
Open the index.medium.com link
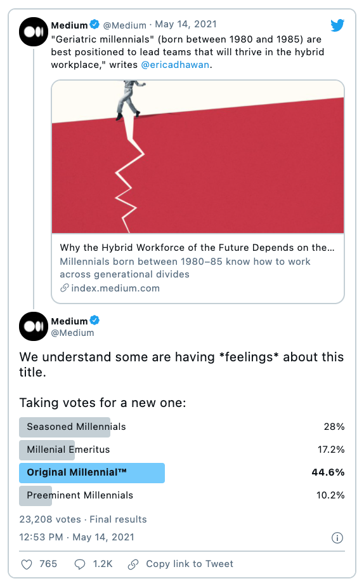115,288
